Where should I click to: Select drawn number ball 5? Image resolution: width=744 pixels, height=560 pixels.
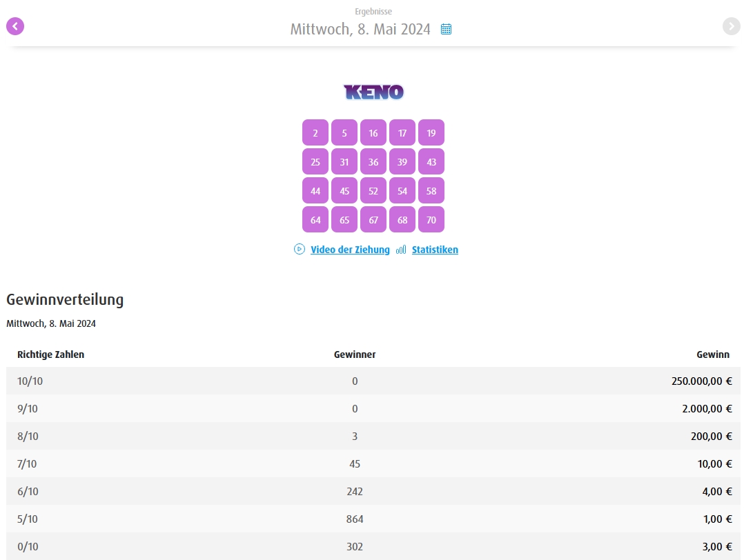pos(344,133)
